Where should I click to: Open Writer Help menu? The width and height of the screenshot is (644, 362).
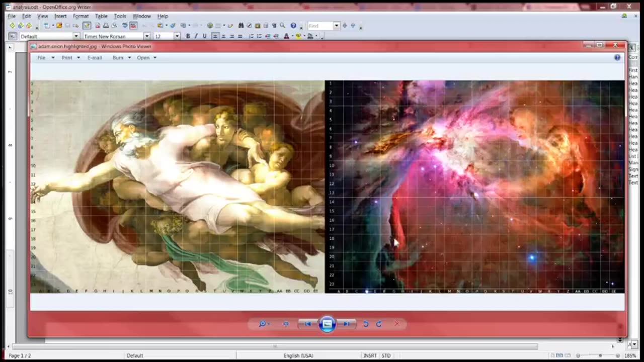click(163, 16)
